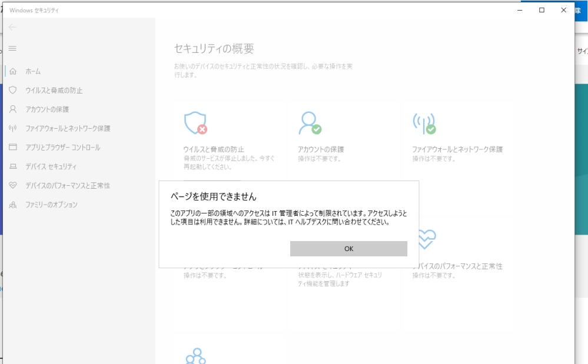Screen dimensions: 588x364
Task: Click the laptop icon for device security in sidebar
Action: (x=12, y=166)
